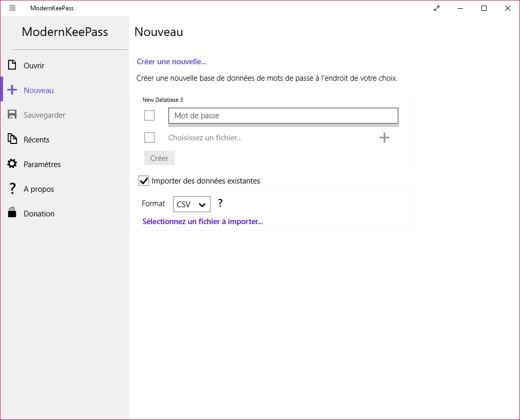The height and width of the screenshot is (420, 520).
Task: Click the plus icon beside Nouveau
Action: click(x=12, y=90)
